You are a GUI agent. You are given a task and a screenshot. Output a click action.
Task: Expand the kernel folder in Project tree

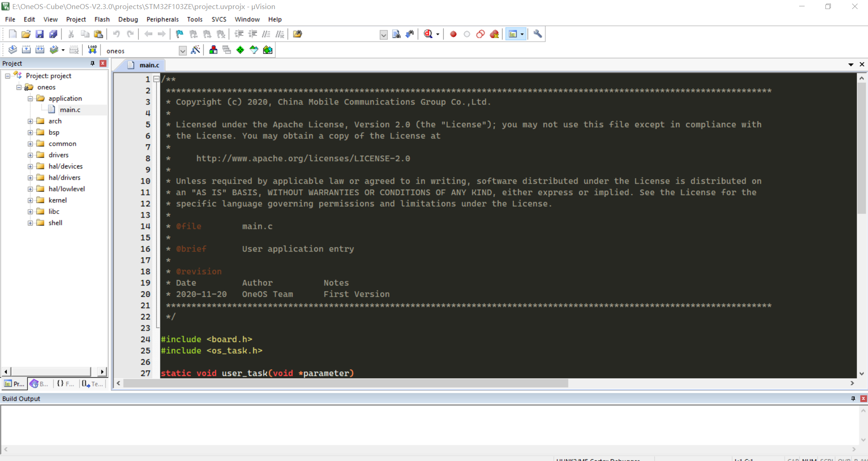(x=30, y=200)
